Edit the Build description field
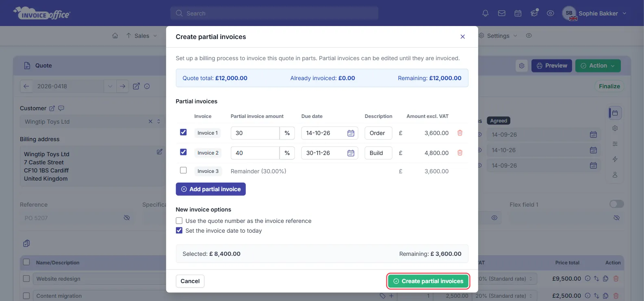The height and width of the screenshot is (301, 644). coord(378,153)
